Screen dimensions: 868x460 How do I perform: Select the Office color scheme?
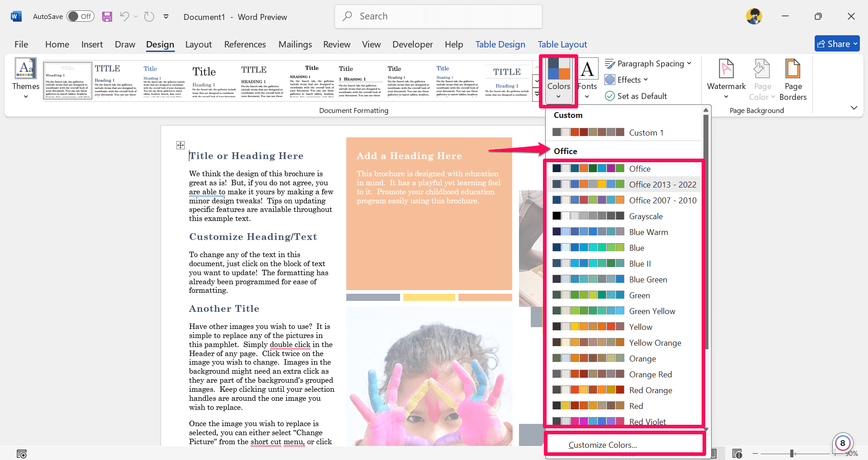click(624, 169)
